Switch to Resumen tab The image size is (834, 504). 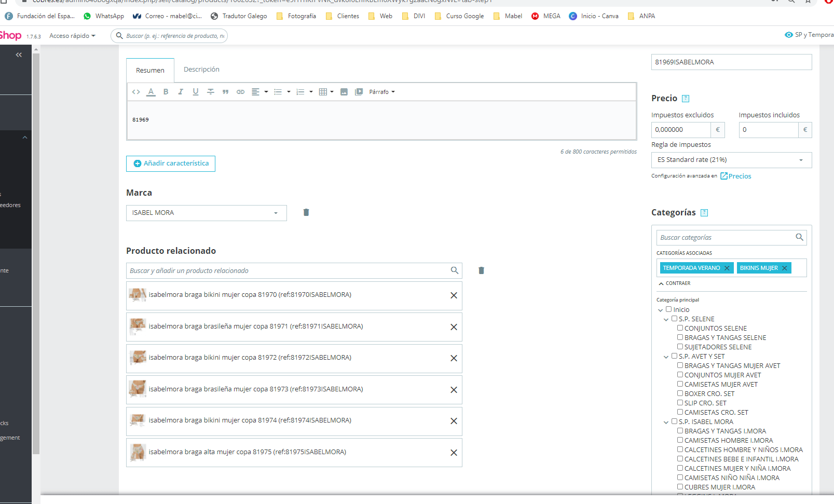pyautogui.click(x=150, y=70)
